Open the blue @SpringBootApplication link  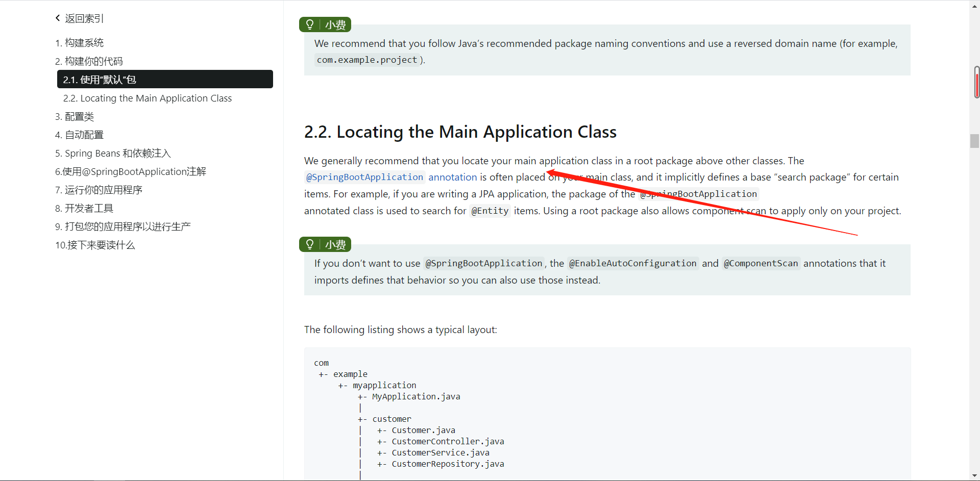coord(364,177)
